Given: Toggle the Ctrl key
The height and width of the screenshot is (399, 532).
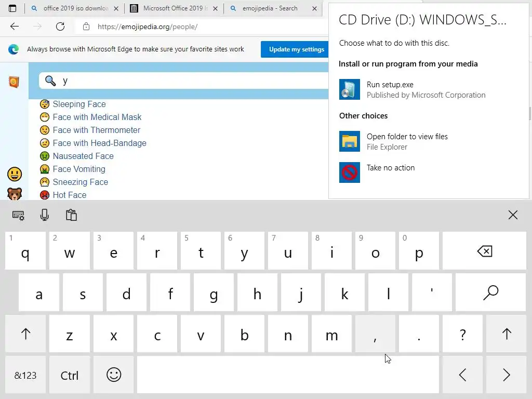Looking at the screenshot, I should (70, 375).
